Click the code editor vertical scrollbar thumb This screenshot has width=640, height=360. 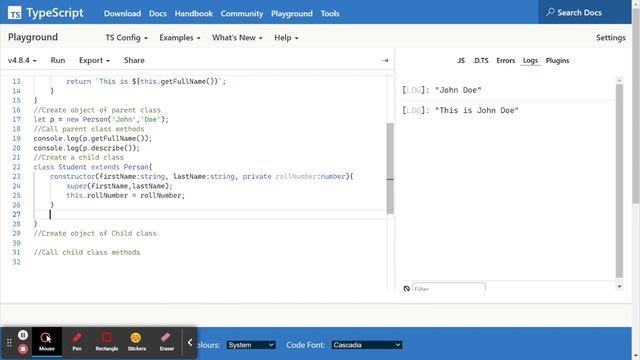(x=390, y=168)
